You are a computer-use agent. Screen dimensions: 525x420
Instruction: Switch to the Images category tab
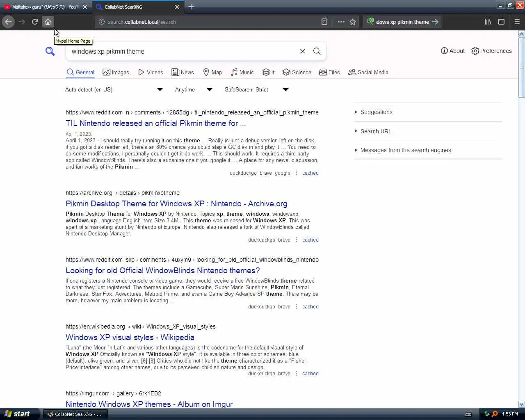click(x=116, y=72)
